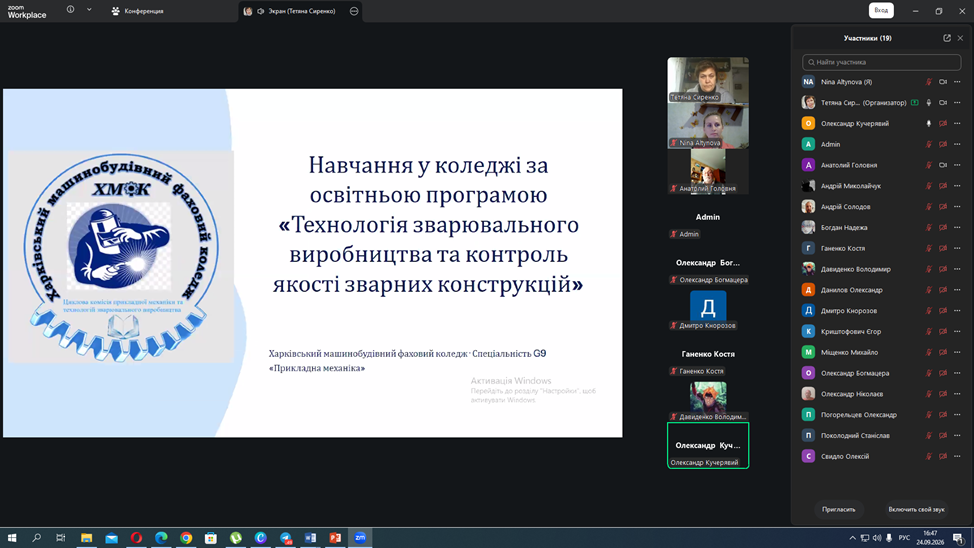
Task: Open more options for Ганенко Костя row
Action: [x=957, y=249]
